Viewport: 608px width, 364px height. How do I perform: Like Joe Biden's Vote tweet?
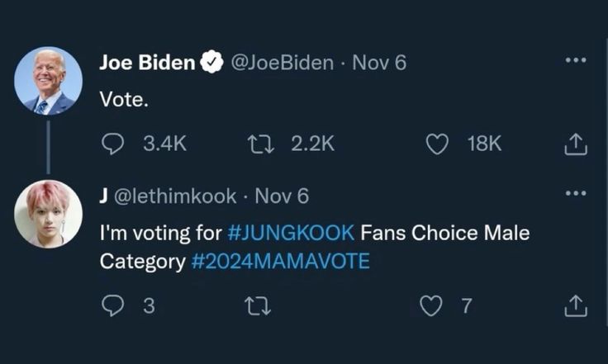coord(436,144)
